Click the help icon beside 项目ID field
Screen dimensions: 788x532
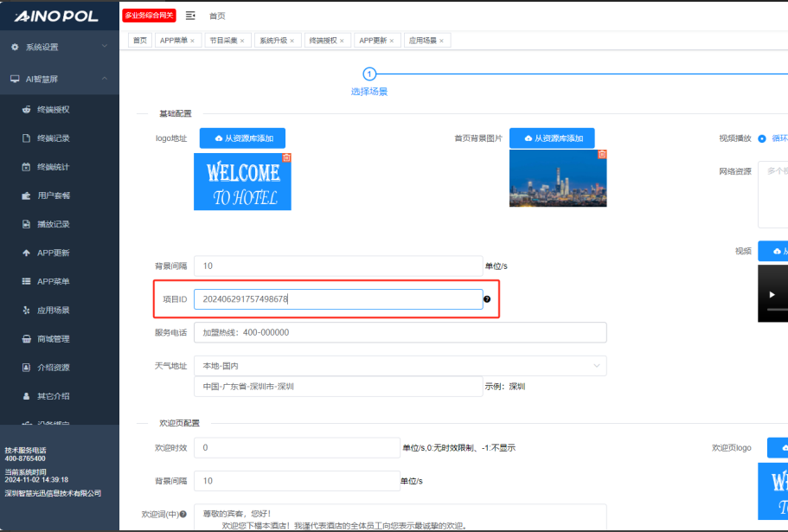[x=487, y=299]
